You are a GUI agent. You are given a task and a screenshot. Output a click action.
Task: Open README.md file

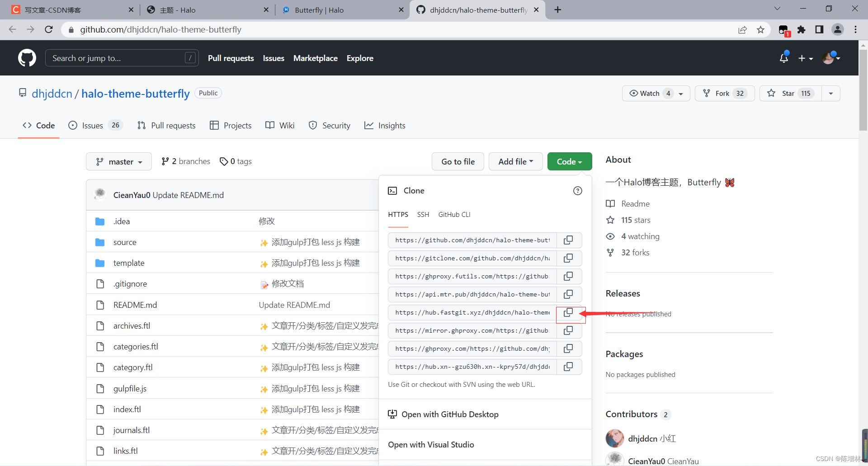point(135,305)
